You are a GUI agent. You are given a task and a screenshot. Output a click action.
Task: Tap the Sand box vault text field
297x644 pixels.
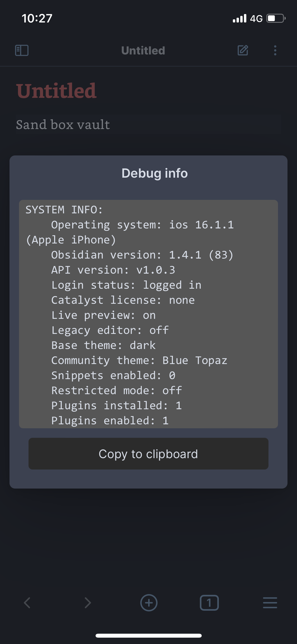(x=63, y=124)
